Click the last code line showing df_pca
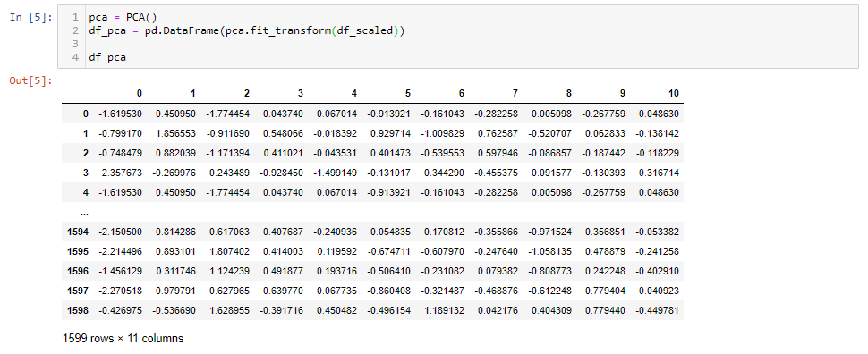The width and height of the screenshot is (868, 354). [x=107, y=57]
